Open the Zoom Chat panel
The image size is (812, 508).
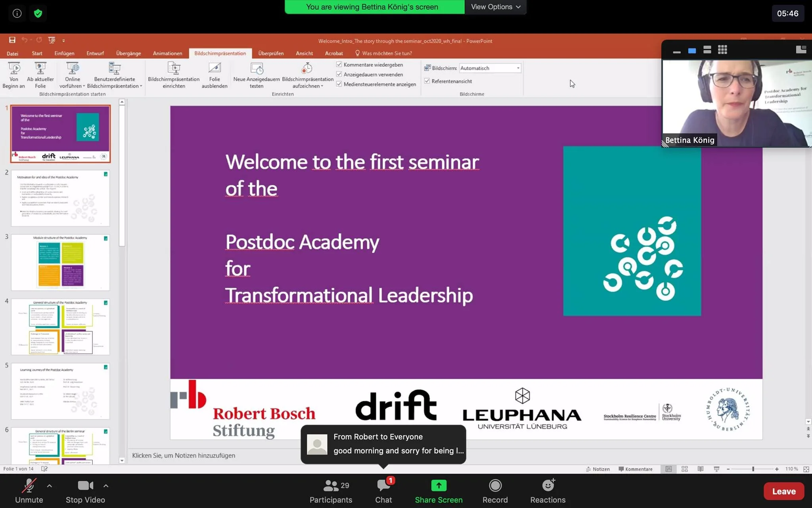coord(383,485)
